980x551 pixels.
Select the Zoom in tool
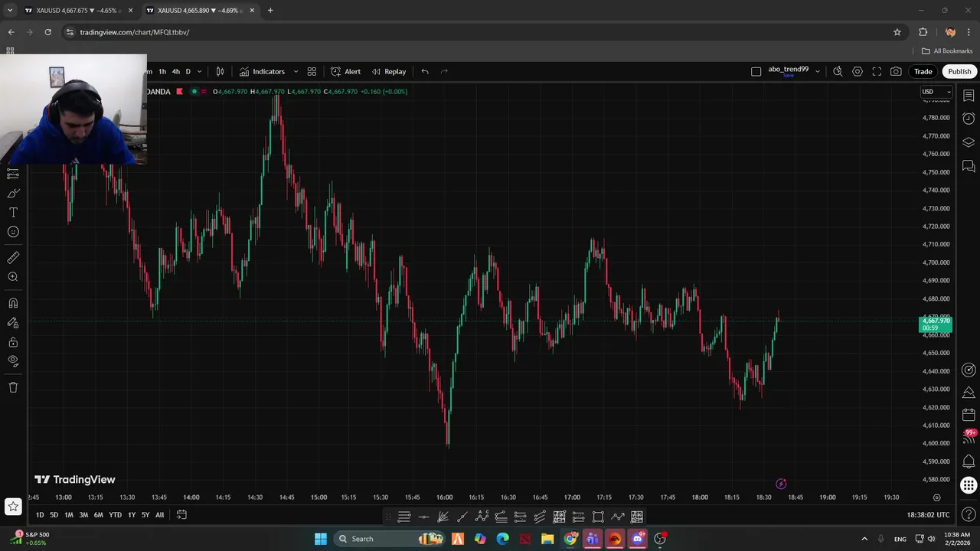[x=13, y=277]
